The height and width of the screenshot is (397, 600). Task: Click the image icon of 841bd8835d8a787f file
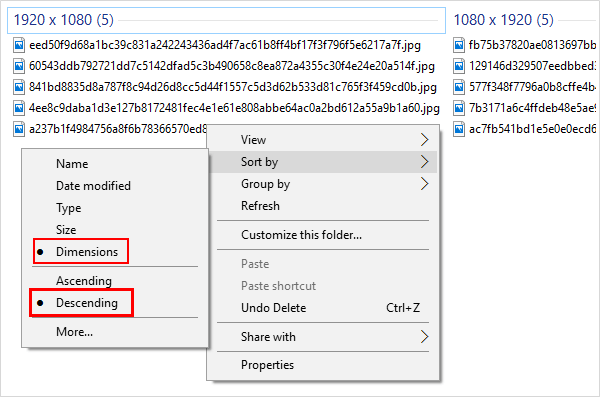tap(19, 87)
